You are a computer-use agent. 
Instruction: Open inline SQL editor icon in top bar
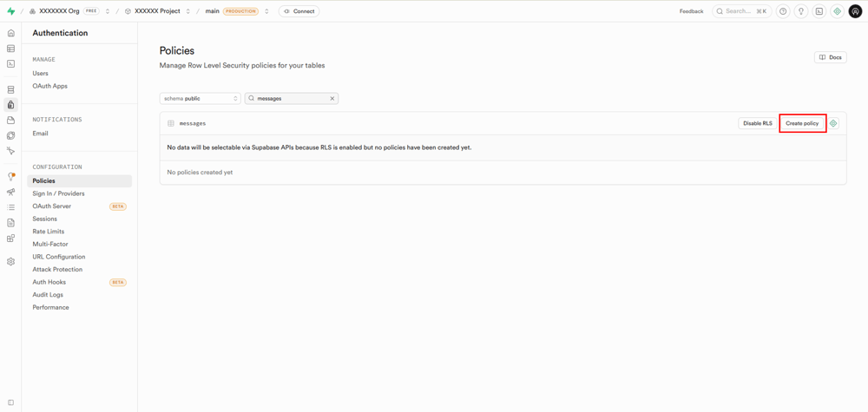pos(819,11)
